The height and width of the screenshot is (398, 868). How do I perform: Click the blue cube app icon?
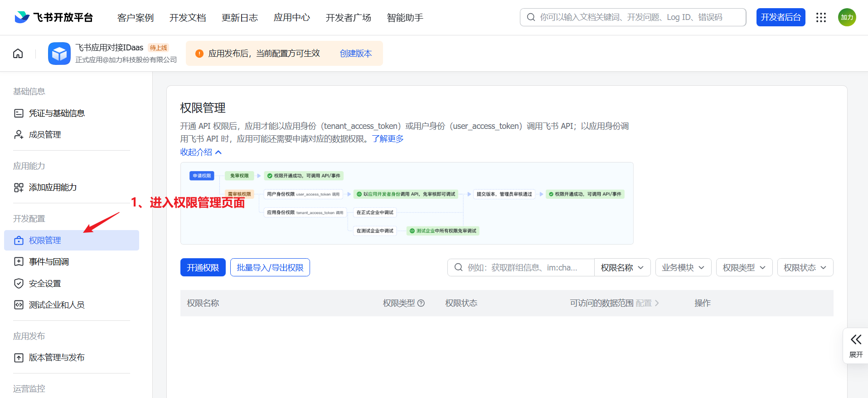click(x=59, y=54)
